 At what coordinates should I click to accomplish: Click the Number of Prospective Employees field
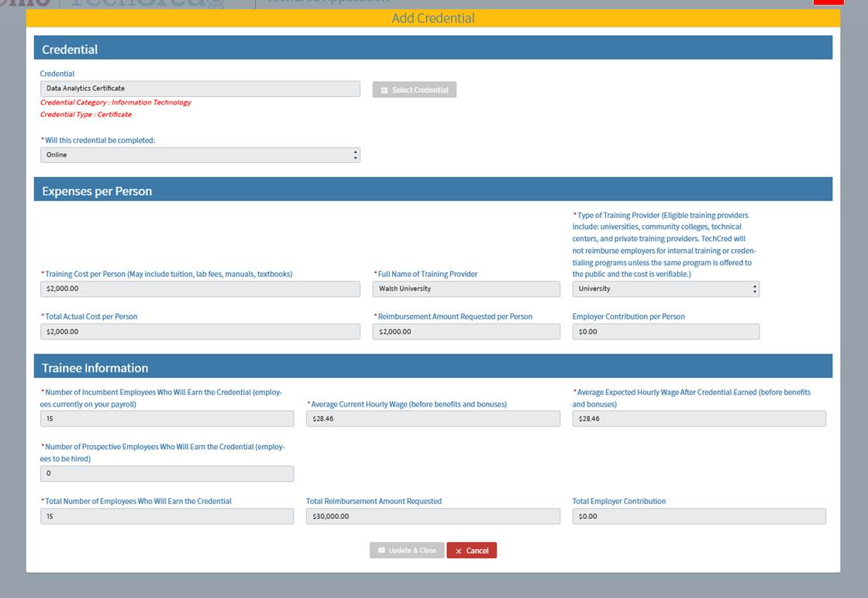(x=167, y=473)
